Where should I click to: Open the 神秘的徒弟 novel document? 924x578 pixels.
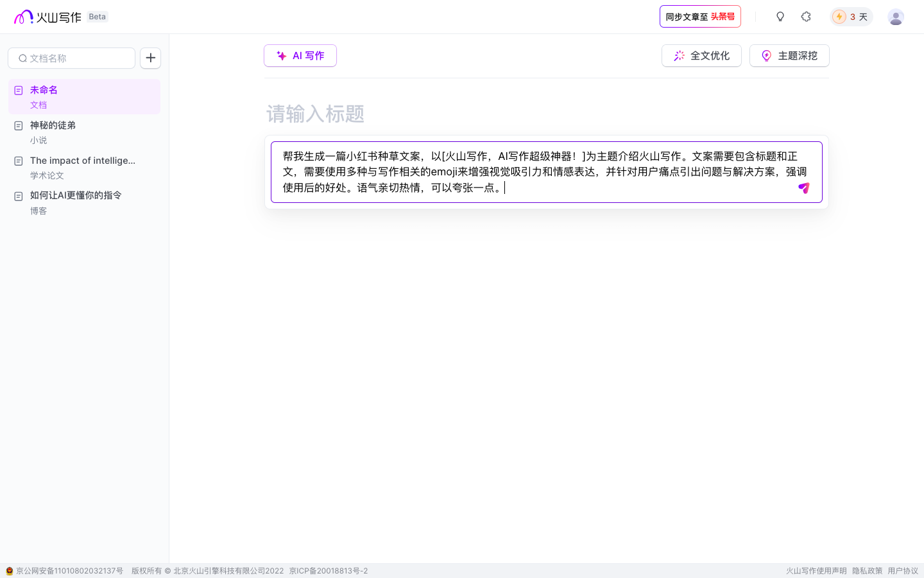[x=84, y=132]
